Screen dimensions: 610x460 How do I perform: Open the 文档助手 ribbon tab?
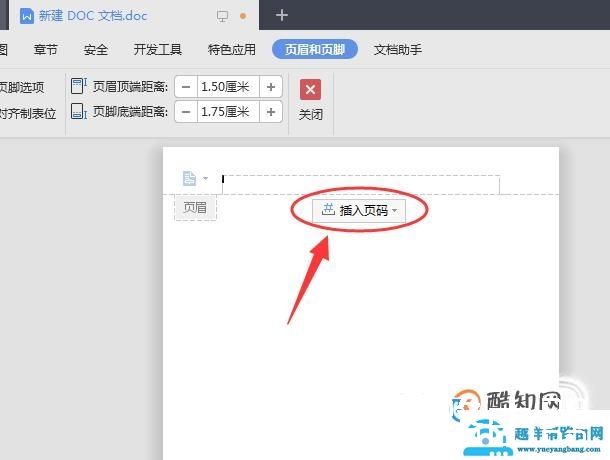coord(398,49)
